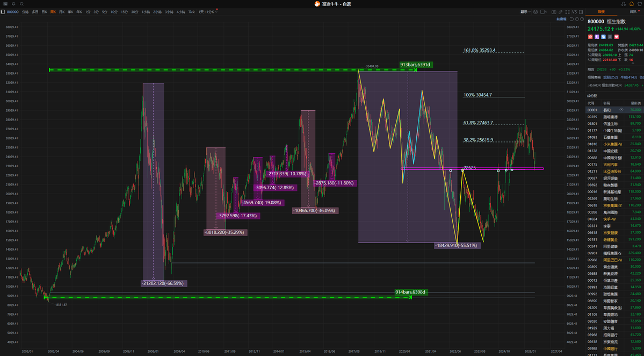Choose the 4小時 interval
The height and width of the screenshot is (356, 644).
point(180,12)
